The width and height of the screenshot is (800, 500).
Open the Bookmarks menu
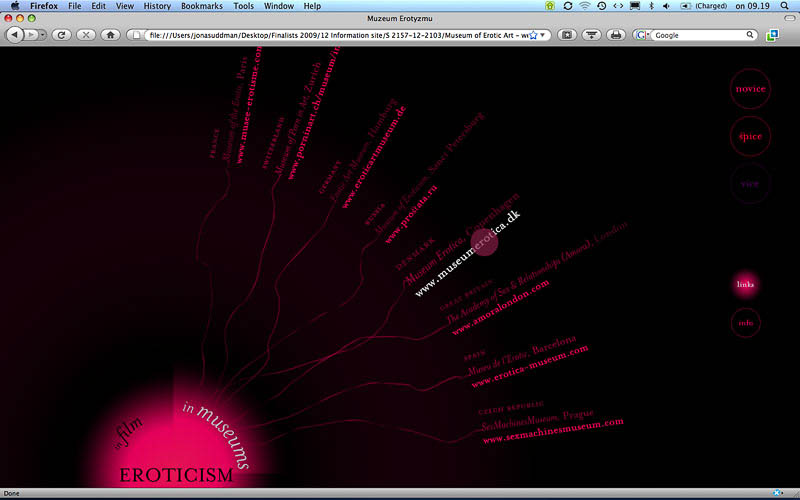point(202,6)
